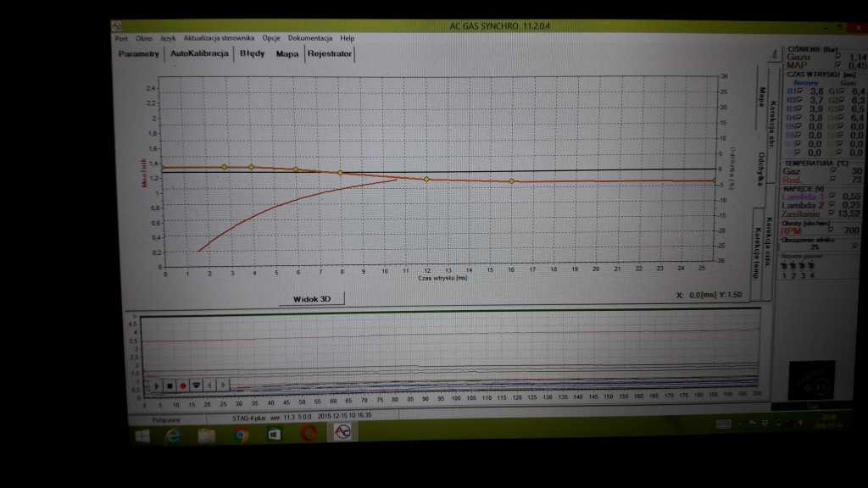Viewport: 868px width, 488px height.
Task: Select the Odchyłka vertical tab
Action: pyautogui.click(x=761, y=168)
